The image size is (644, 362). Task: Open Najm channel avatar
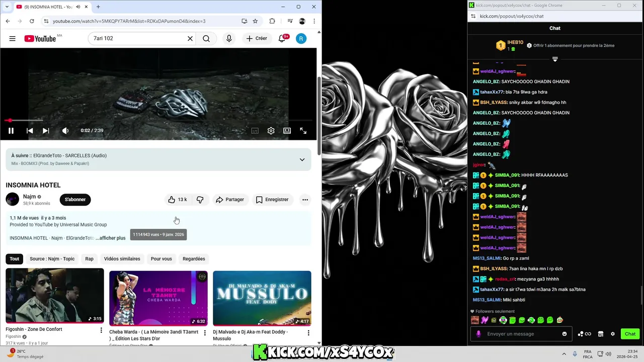(x=13, y=200)
